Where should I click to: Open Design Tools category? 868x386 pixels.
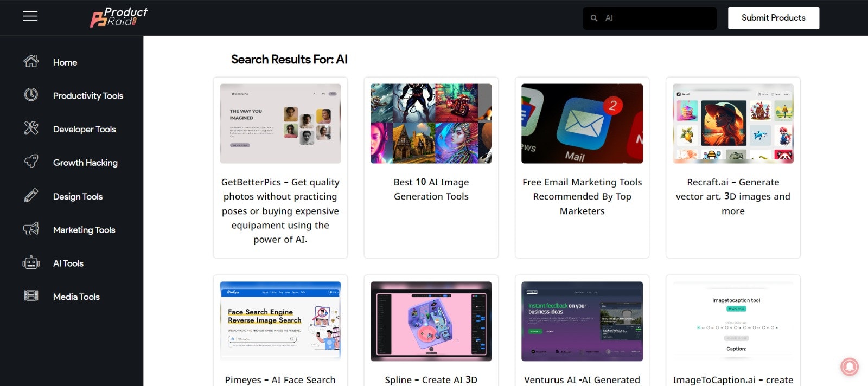point(78,196)
